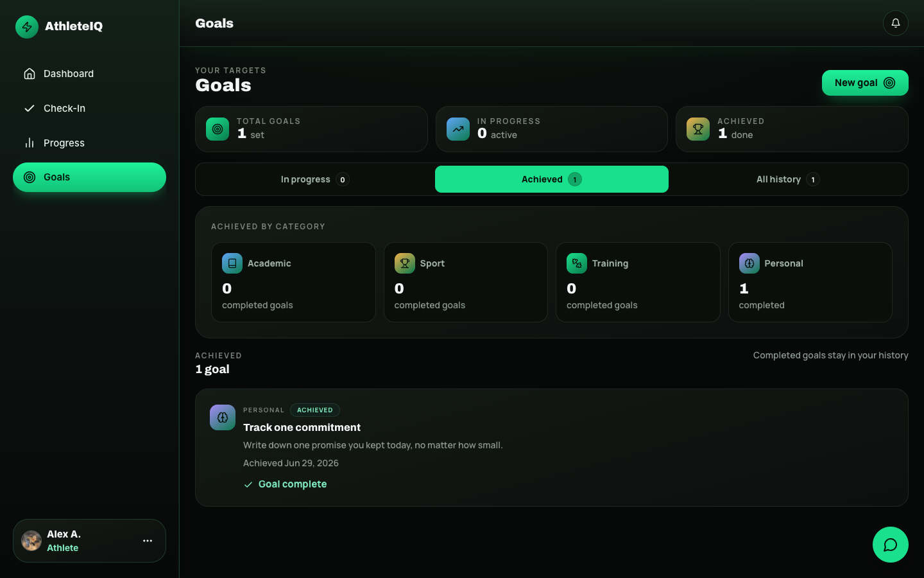
Task: Click Alex A. profile avatar
Action: pos(31,541)
